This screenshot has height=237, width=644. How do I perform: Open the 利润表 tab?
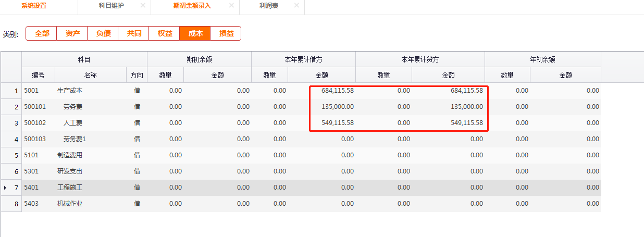pos(268,5)
